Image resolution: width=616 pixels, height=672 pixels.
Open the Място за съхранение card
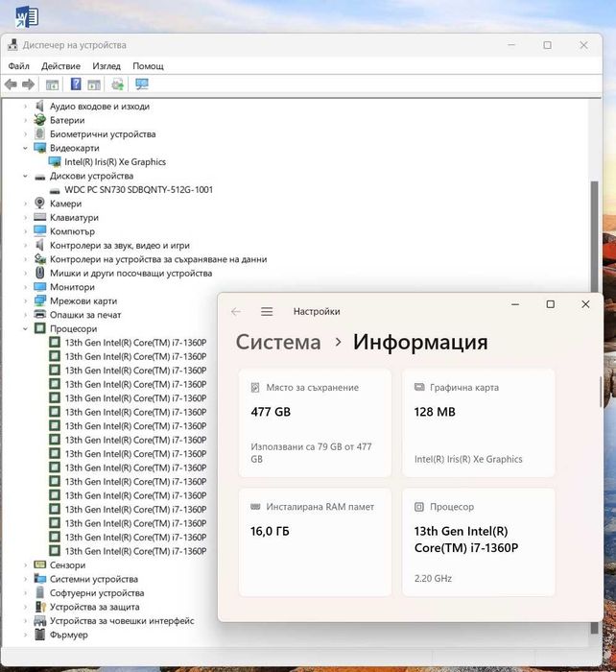click(x=315, y=422)
